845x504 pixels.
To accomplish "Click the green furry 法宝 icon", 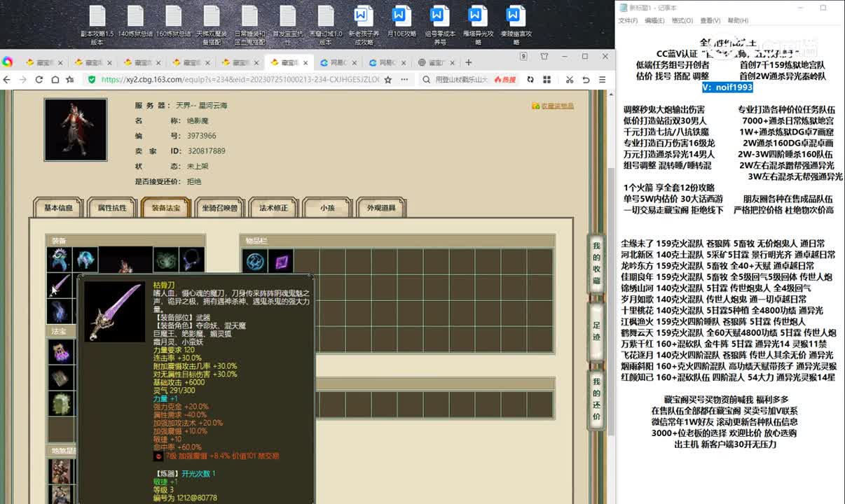I will 61,403.
